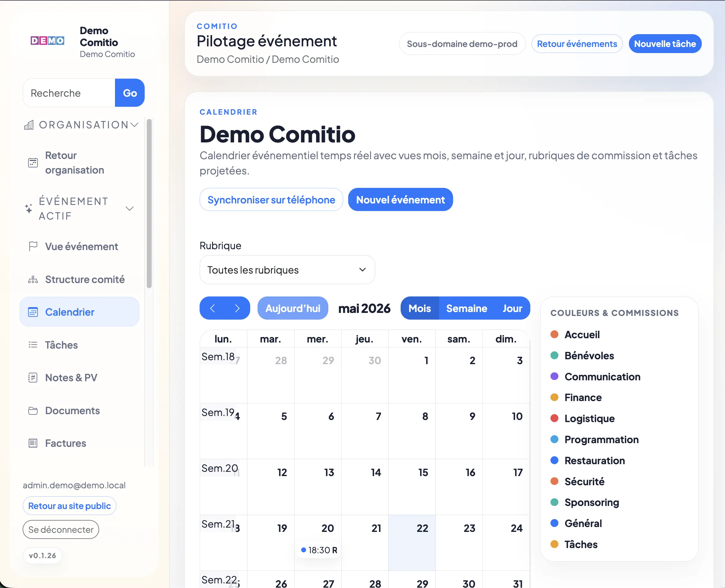
Task: Click Se déconnecter button
Action: tap(61, 529)
